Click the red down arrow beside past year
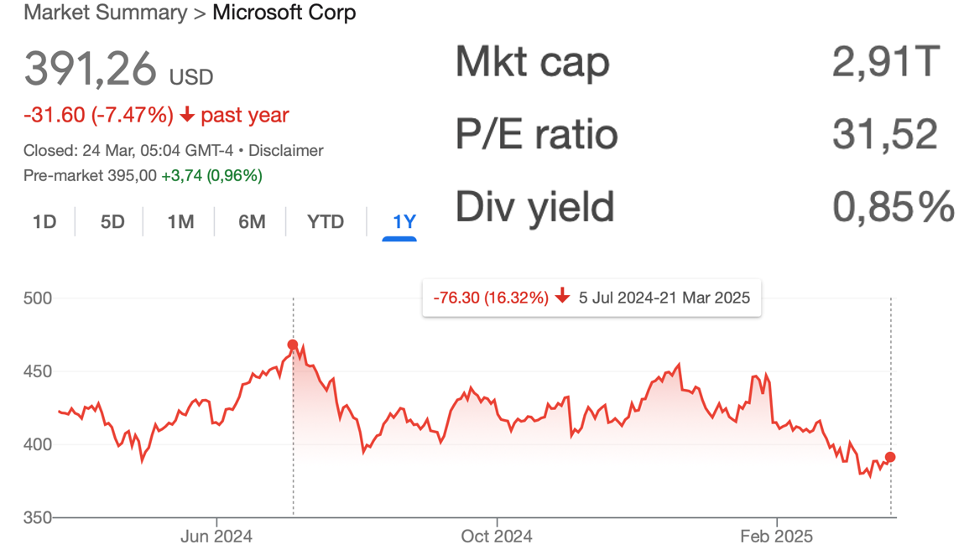Image resolution: width=964 pixels, height=560 pixels. click(187, 116)
